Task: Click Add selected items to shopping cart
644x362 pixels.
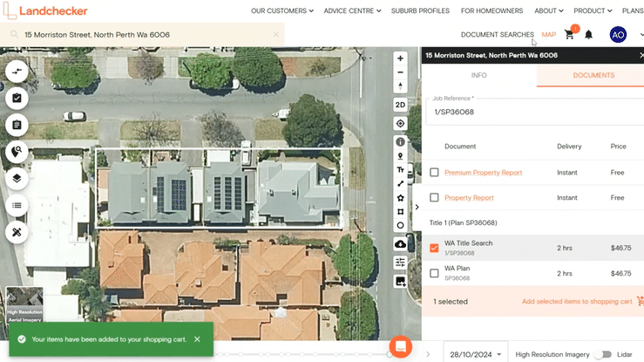Action: 577,301
